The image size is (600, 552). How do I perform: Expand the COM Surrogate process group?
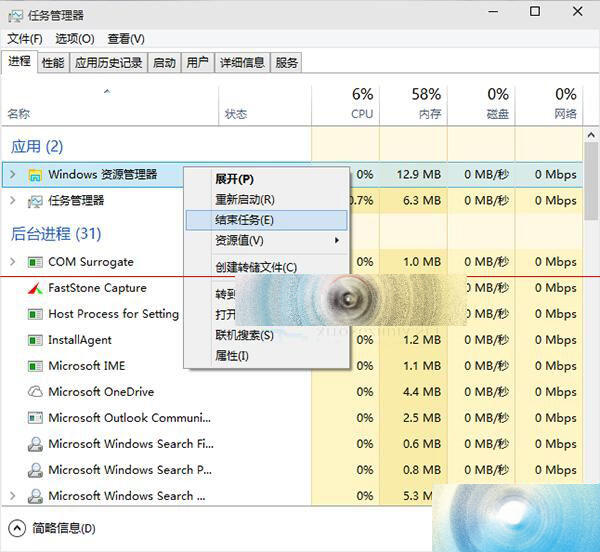tap(13, 262)
